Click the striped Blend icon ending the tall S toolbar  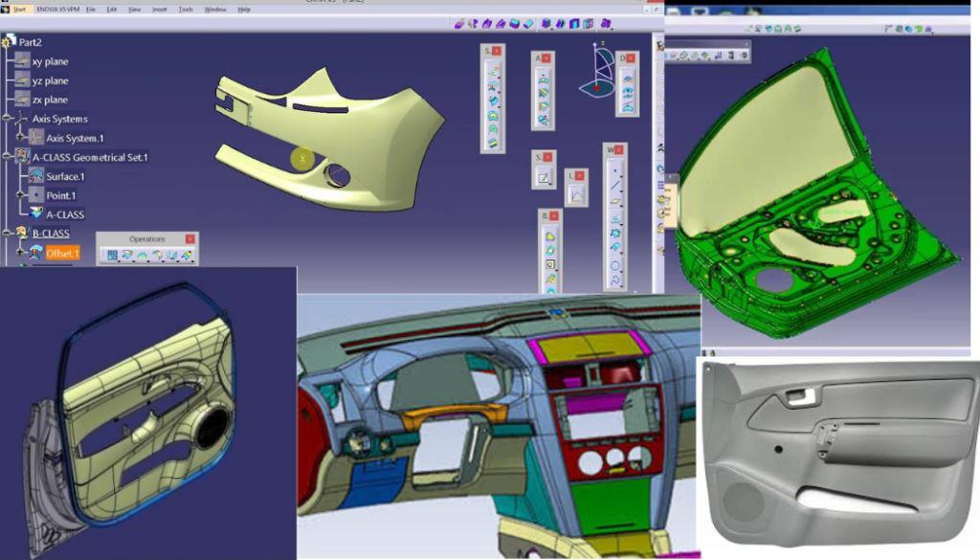[x=493, y=144]
